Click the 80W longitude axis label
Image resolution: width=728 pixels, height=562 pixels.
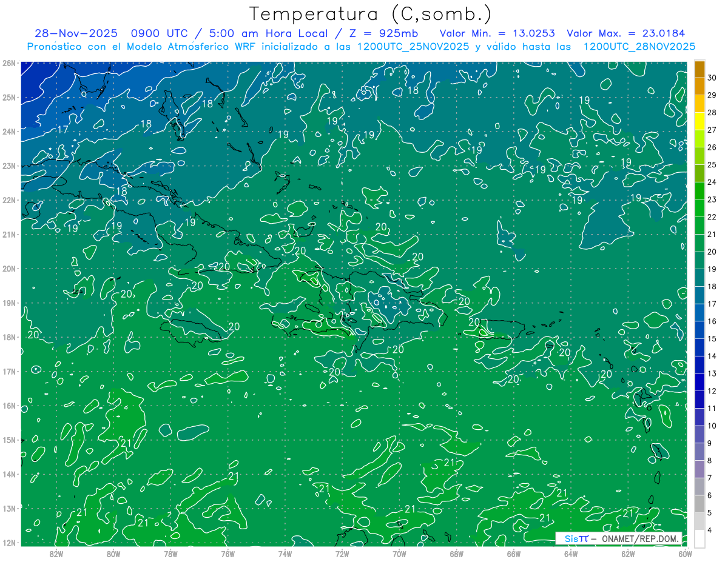point(113,553)
